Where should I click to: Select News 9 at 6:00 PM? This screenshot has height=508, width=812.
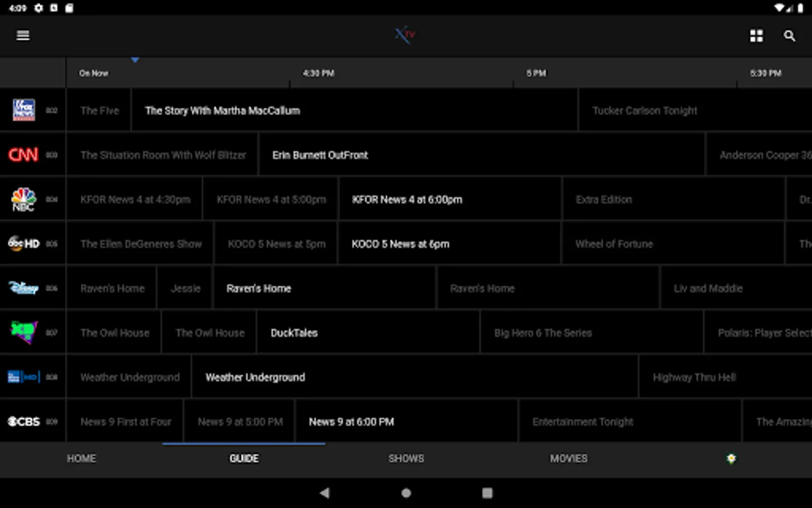407,421
